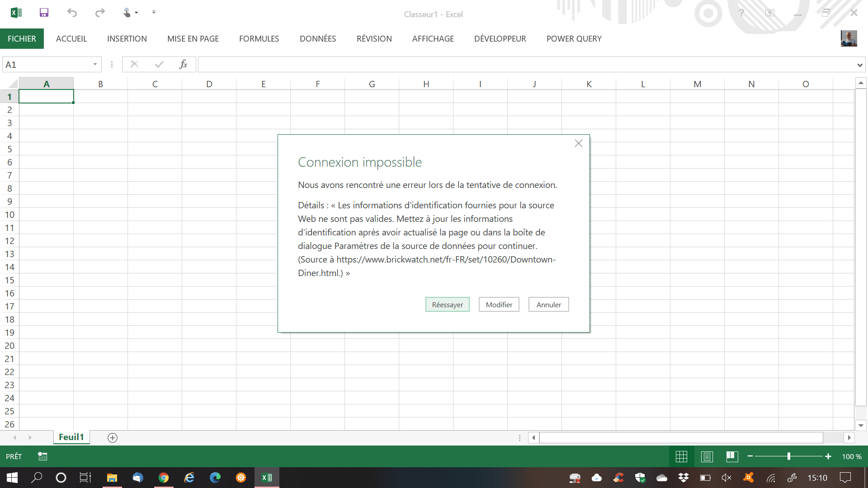Click the Réessayer button
This screenshot has width=868, height=488.
coord(447,305)
